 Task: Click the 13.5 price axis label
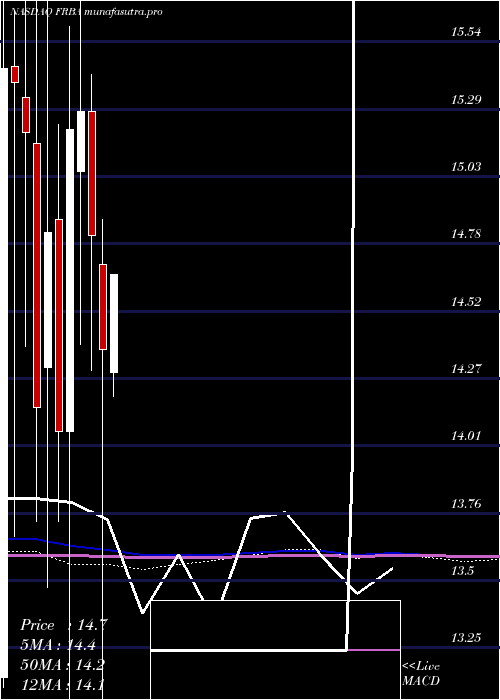click(x=462, y=571)
